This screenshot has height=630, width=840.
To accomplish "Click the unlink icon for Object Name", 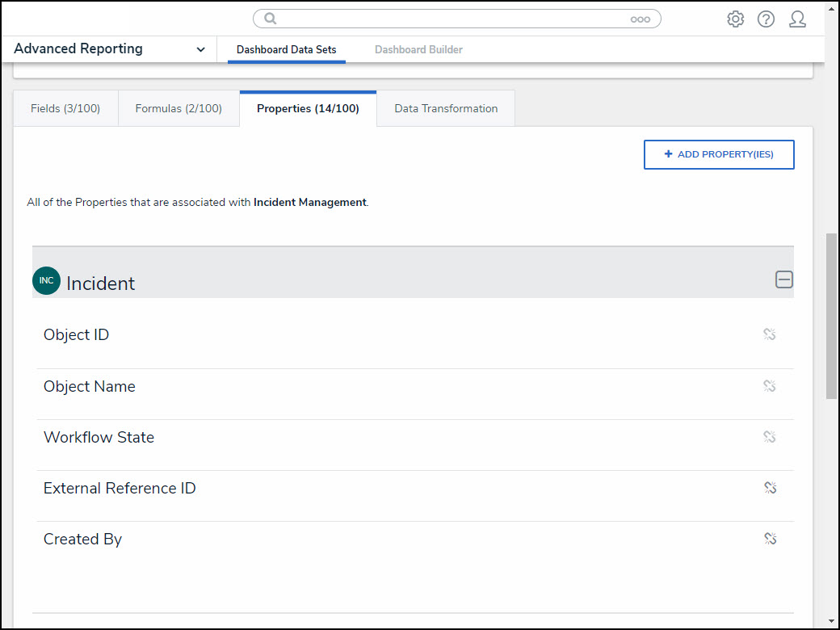I will (x=769, y=386).
